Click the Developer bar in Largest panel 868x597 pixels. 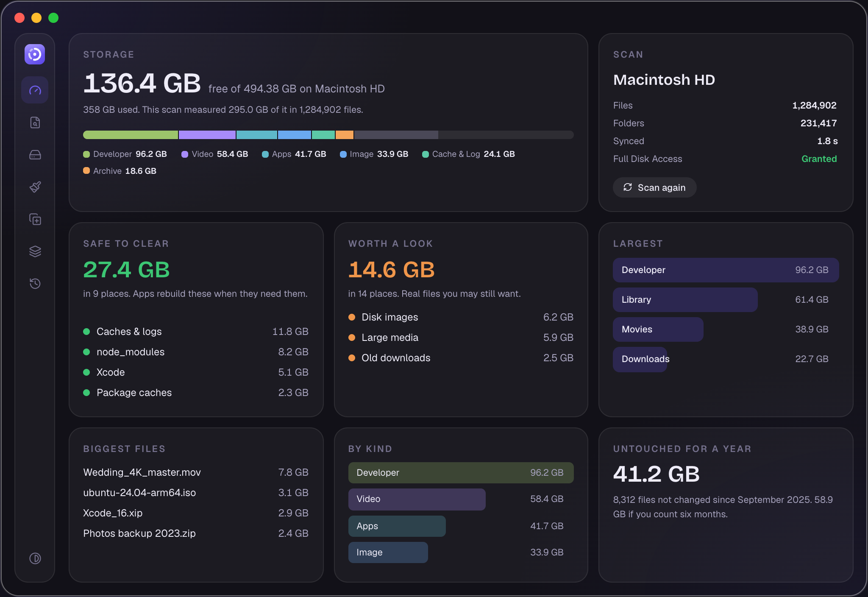[x=726, y=270]
